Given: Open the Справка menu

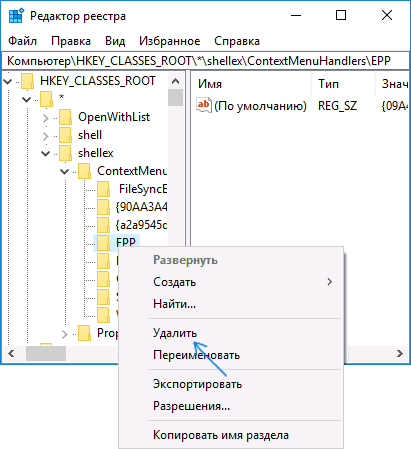Looking at the screenshot, I should [x=237, y=41].
